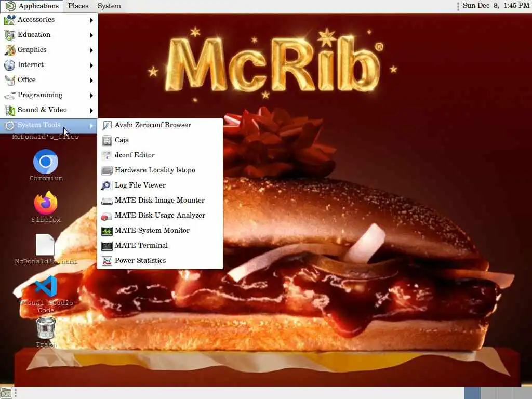Expand the System Tools submenu arrow
This screenshot has width=532, height=399.
tap(91, 126)
